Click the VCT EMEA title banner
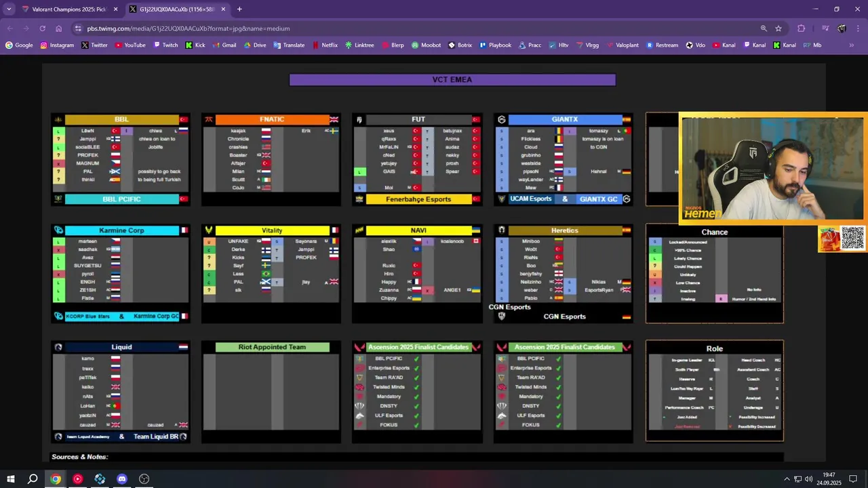868x488 pixels. pyautogui.click(x=452, y=80)
